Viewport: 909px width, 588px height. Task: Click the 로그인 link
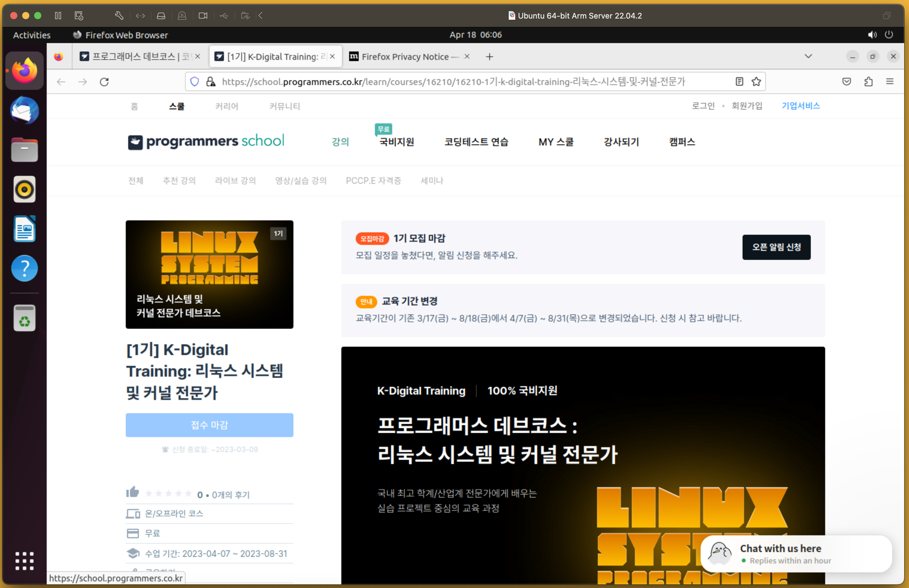(703, 106)
